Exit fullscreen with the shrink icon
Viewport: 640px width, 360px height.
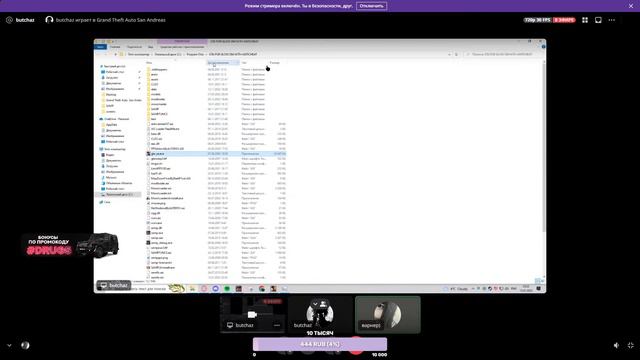[x=631, y=345]
